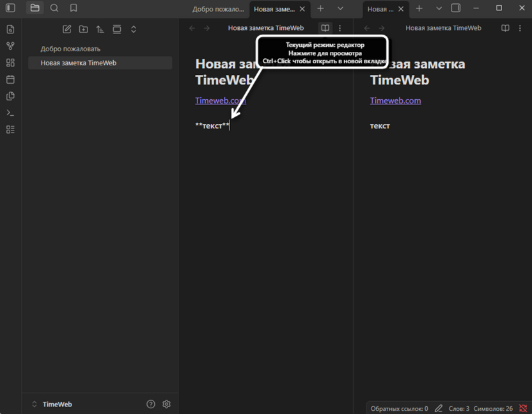532x414 pixels.
Task: Open the middle pane tab list dropdown
Action: (340, 8)
